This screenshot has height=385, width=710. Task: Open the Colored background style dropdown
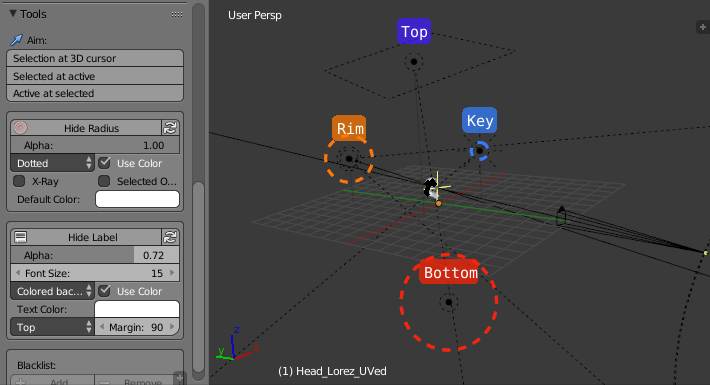(53, 291)
